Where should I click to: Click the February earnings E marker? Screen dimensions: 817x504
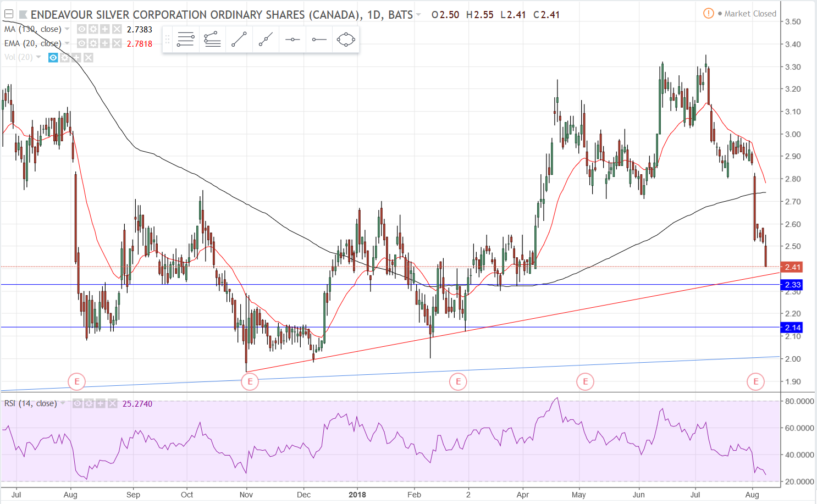pos(458,381)
